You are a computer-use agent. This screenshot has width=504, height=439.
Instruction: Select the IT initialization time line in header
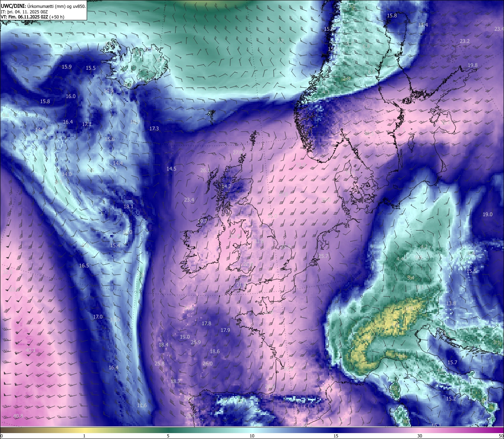[24, 12]
